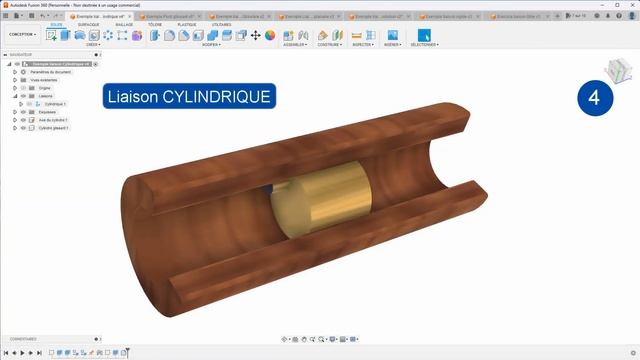
Task: Open the CRÉER dropdown menu
Action: (93, 44)
